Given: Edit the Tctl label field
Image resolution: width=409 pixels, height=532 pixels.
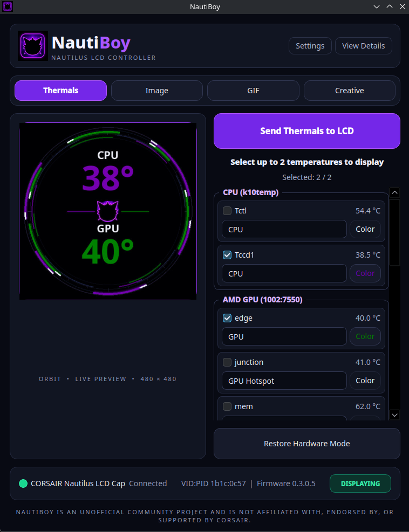Looking at the screenshot, I should [284, 229].
